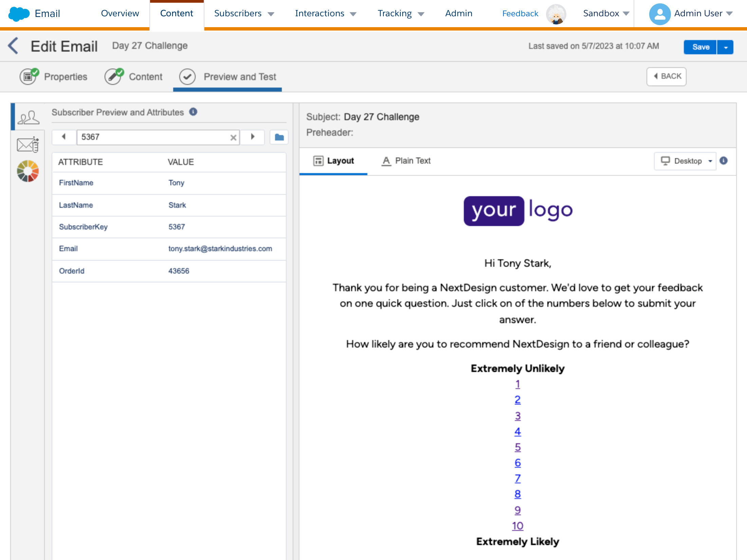Switch to the Layout preview tab
The image size is (747, 560).
tap(333, 161)
